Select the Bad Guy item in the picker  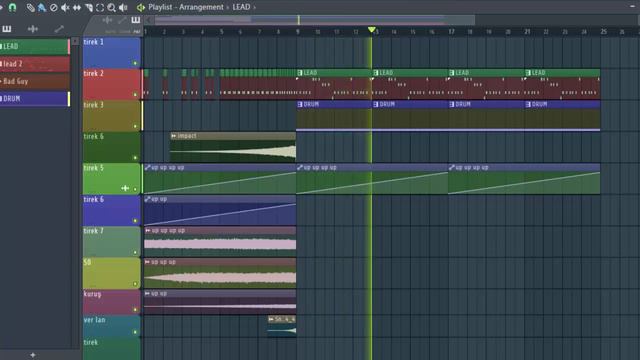(x=35, y=82)
